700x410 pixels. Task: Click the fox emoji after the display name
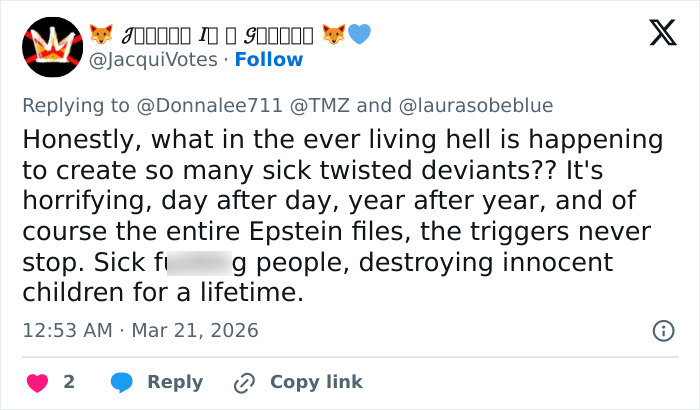click(x=333, y=34)
